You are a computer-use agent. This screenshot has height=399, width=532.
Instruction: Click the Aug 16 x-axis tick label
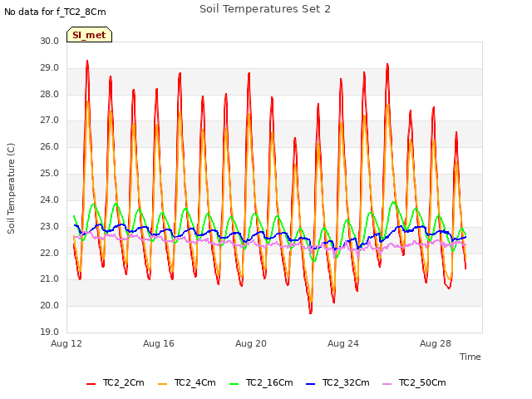159,343
